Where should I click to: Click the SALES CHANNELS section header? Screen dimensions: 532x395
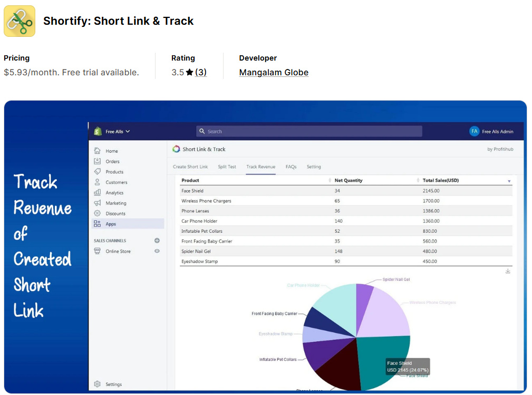pos(110,241)
